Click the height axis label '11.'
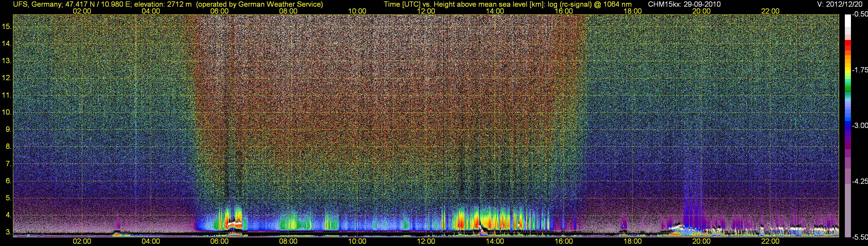 tap(7, 96)
